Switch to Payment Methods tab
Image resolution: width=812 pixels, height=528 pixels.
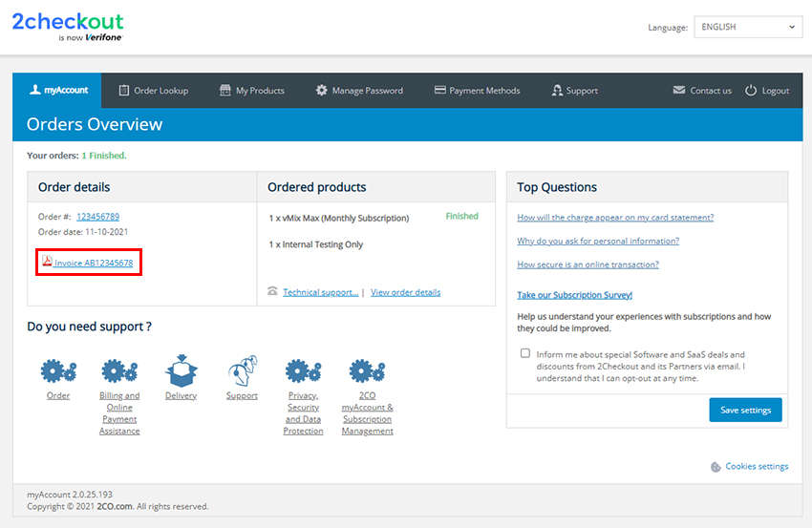pyautogui.click(x=477, y=91)
